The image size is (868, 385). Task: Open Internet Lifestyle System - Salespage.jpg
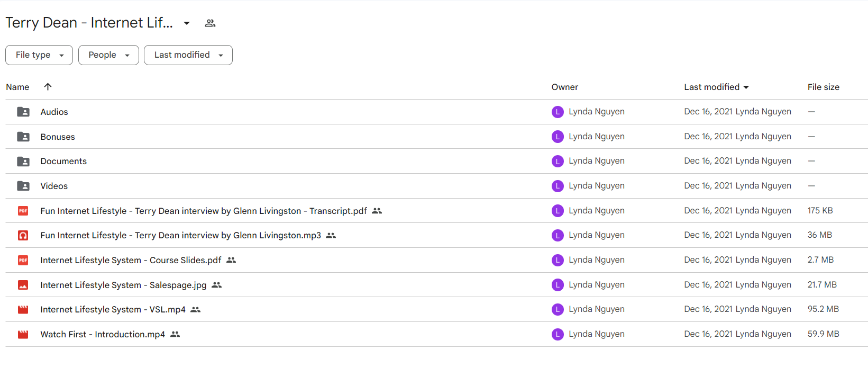(x=123, y=285)
